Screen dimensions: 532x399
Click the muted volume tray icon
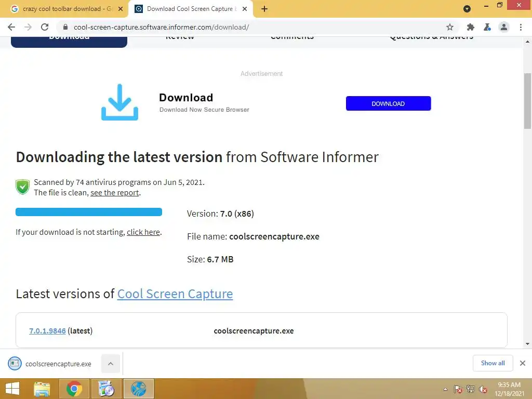pos(483,389)
